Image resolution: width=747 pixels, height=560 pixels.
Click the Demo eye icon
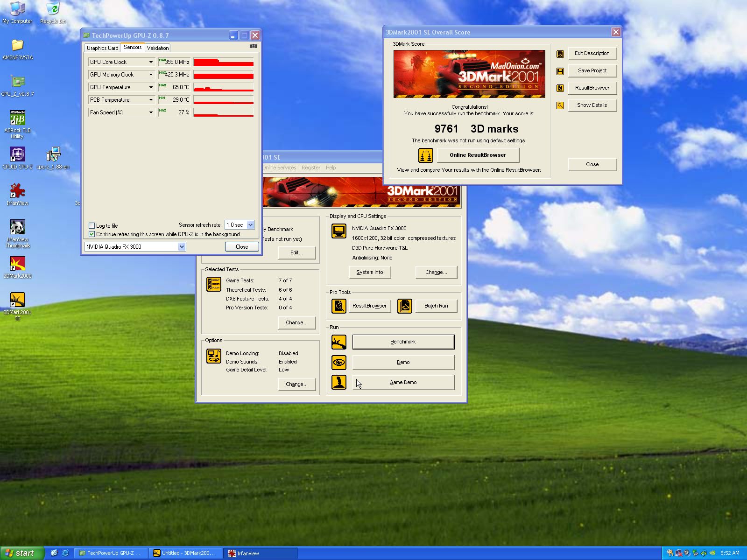tap(339, 362)
